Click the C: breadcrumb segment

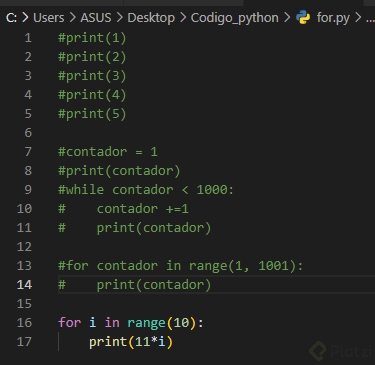[11, 18]
